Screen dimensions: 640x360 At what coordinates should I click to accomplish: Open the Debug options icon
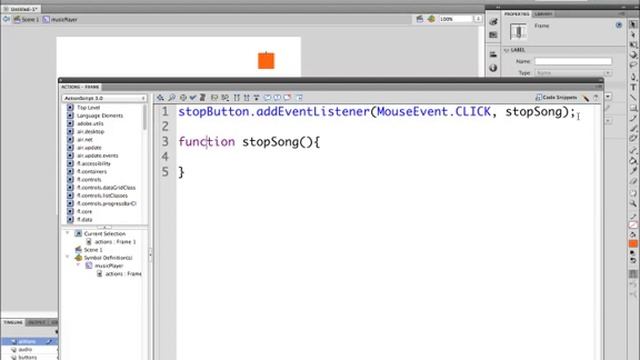[x=225, y=98]
